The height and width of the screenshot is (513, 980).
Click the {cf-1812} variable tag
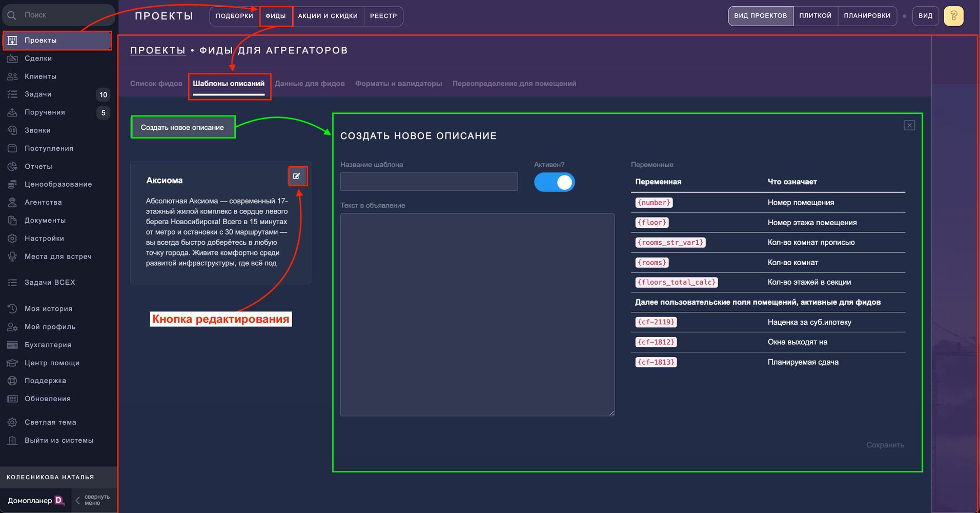(x=656, y=342)
